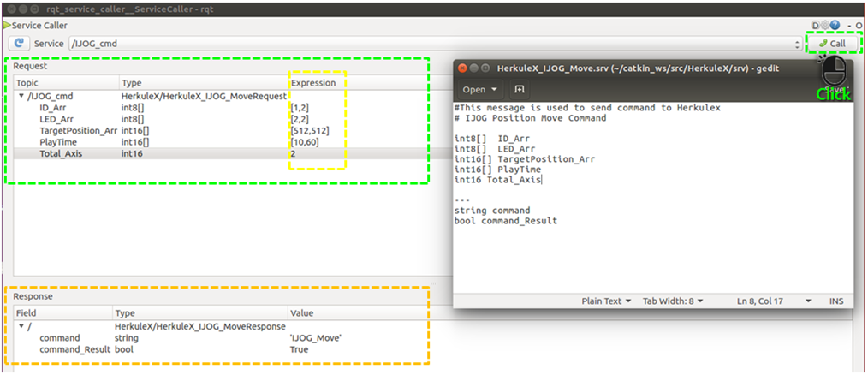This screenshot has width=868, height=375.
Task: Click the 'IJOG_Move' response value
Action: [316, 338]
